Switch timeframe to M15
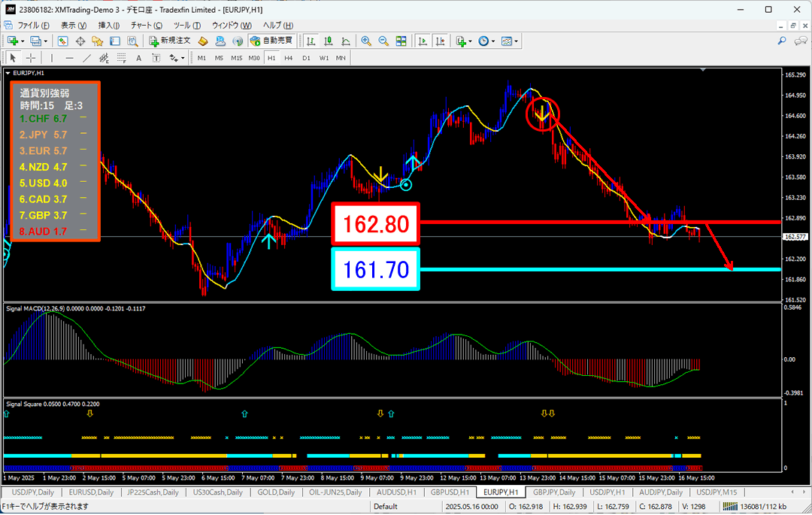812x515 pixels. pos(237,58)
